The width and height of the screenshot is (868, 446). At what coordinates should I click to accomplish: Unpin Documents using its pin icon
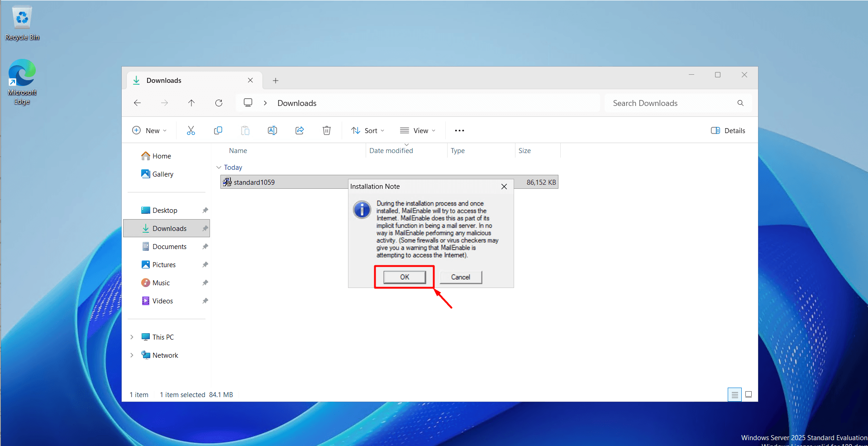point(205,246)
